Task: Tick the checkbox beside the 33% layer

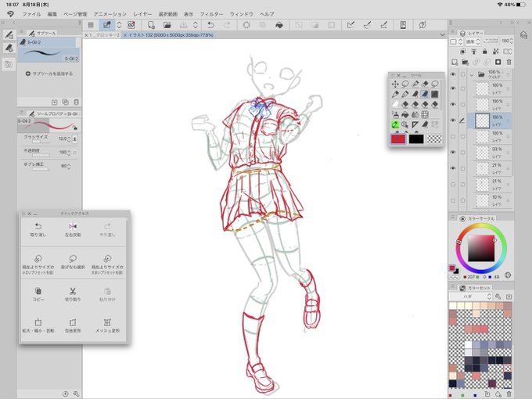Action: click(463, 153)
